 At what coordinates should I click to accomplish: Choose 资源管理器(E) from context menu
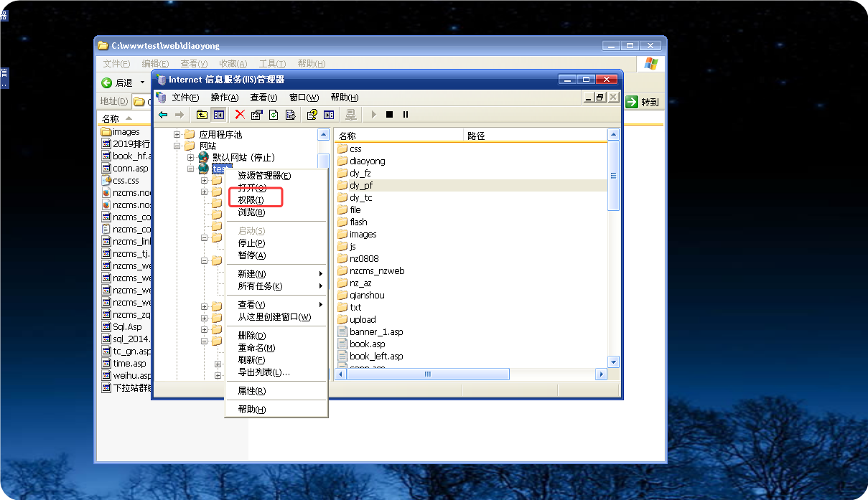276,175
